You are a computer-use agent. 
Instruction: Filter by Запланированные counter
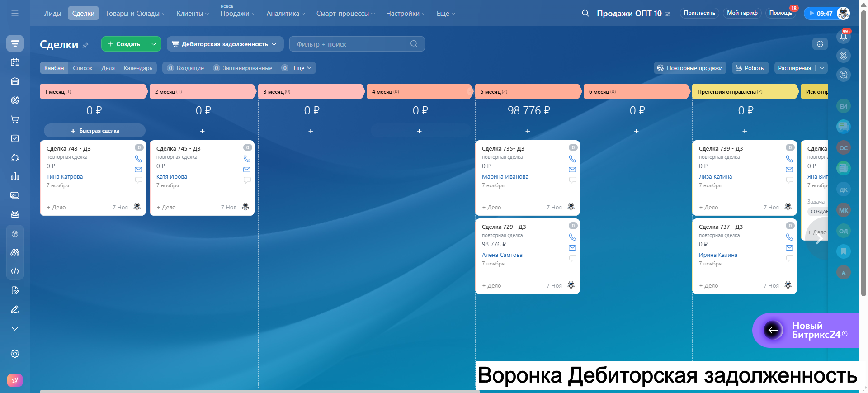click(x=243, y=68)
